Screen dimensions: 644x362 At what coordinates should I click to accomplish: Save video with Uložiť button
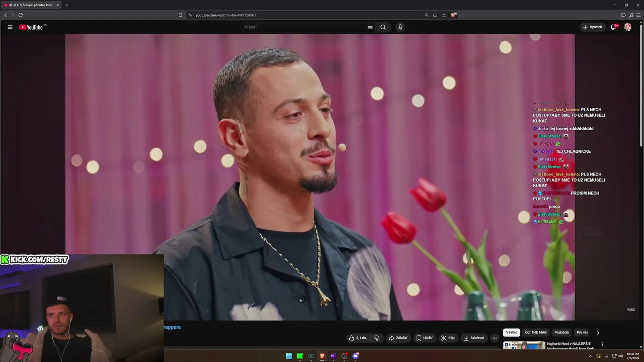pos(424,338)
